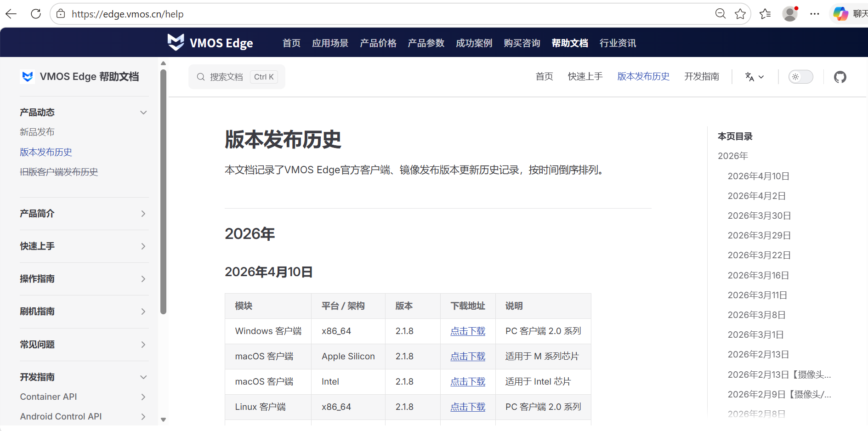Open 首页 in the docs navbar
Screen dimensions: 868x431
(544, 76)
